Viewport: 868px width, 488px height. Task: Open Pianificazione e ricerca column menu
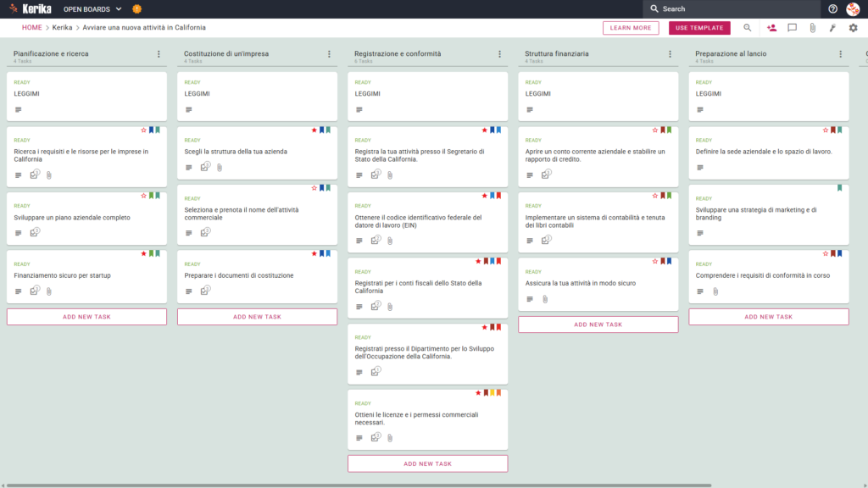(159, 54)
